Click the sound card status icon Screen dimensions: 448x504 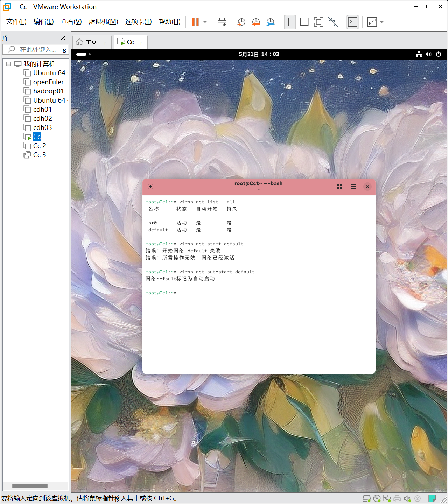pyautogui.click(x=407, y=499)
